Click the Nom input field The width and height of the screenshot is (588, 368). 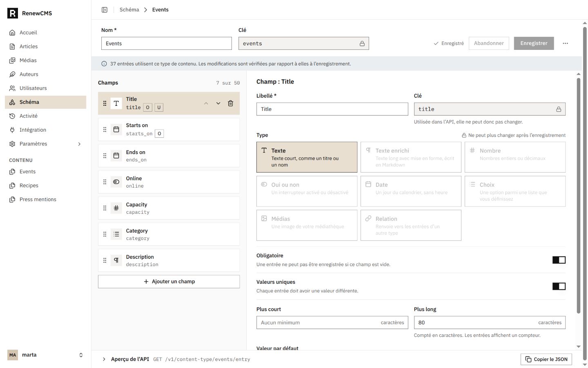point(166,43)
